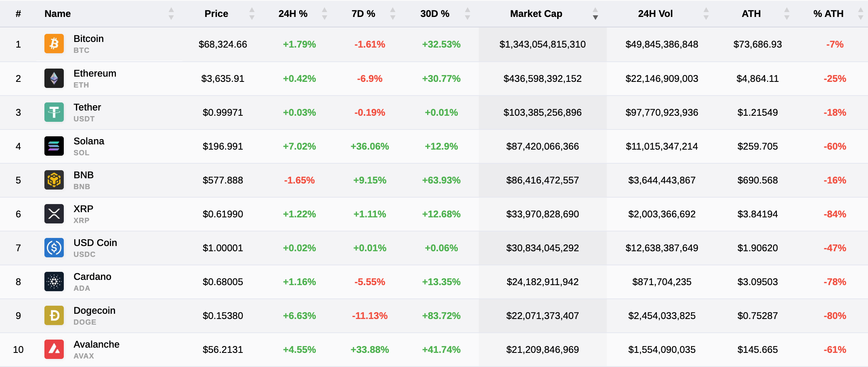Click the Tether green logo icon
The width and height of the screenshot is (868, 367).
click(54, 112)
